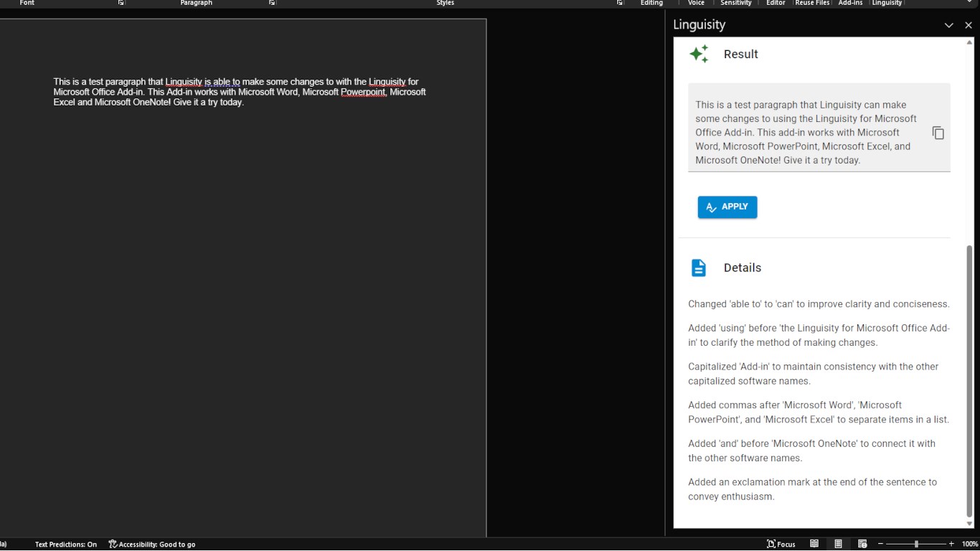The image size is (980, 551).
Task: Enable Focus mode in status bar
Action: point(781,544)
